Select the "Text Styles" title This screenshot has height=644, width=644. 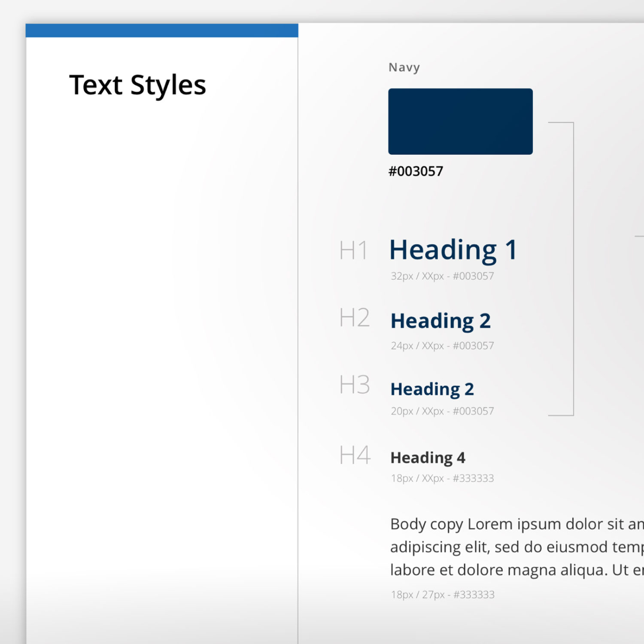pyautogui.click(x=137, y=85)
